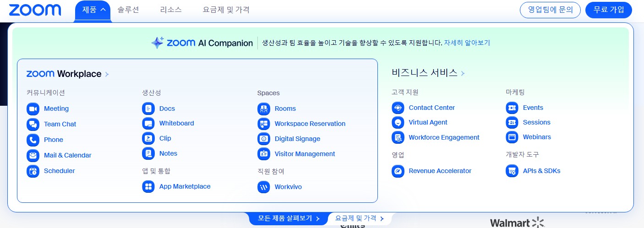Click the APIs & SDKs icon
This screenshot has height=228, width=644.
coord(512,171)
